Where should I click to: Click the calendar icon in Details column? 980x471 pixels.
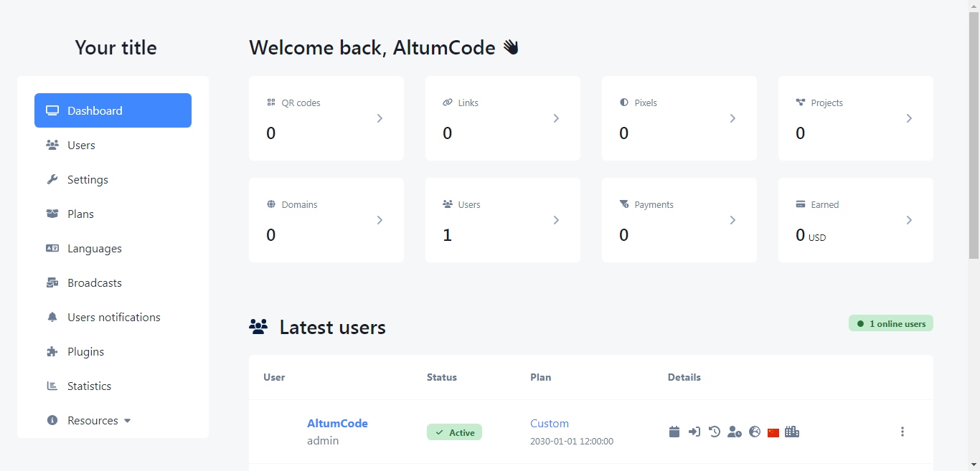pyautogui.click(x=674, y=432)
